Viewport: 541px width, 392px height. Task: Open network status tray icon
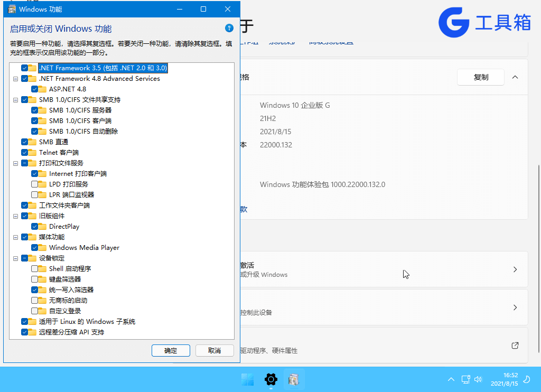point(466,379)
